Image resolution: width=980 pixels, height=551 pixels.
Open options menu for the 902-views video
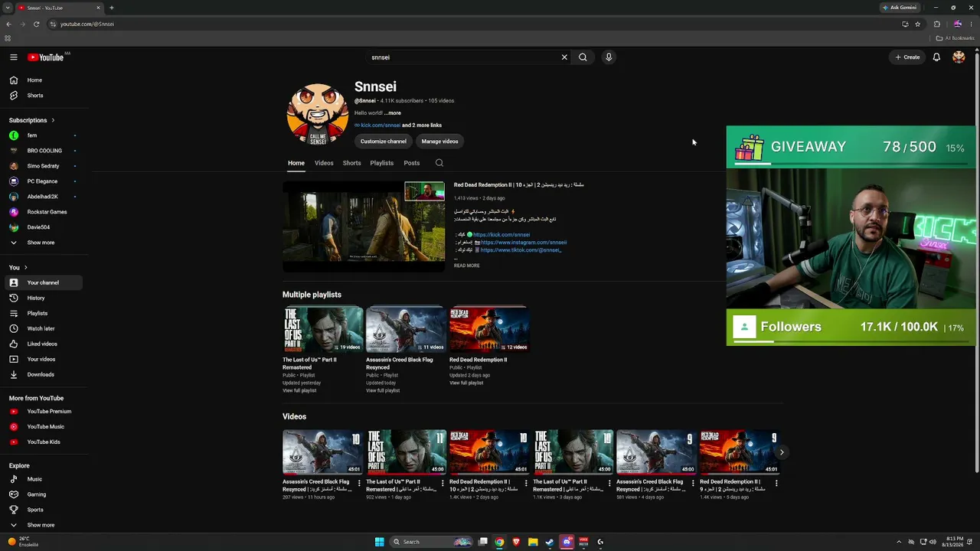443,483
